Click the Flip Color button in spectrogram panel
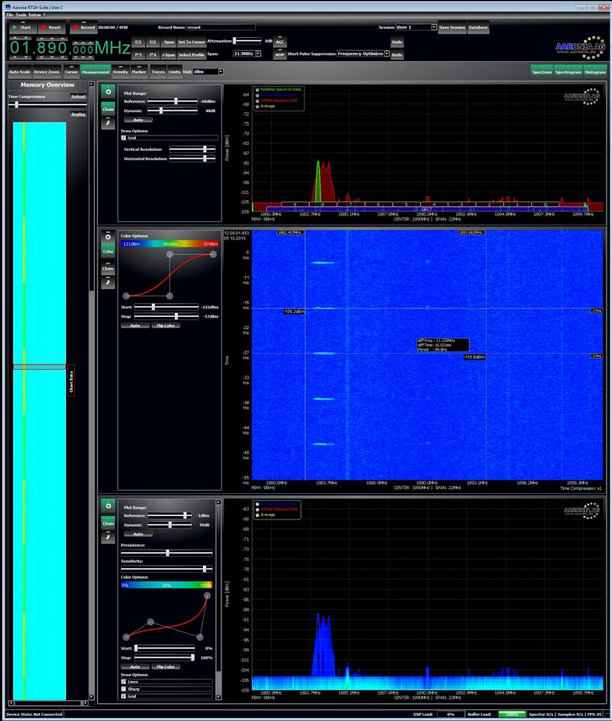Screen dimensions: 612x721 [166, 325]
